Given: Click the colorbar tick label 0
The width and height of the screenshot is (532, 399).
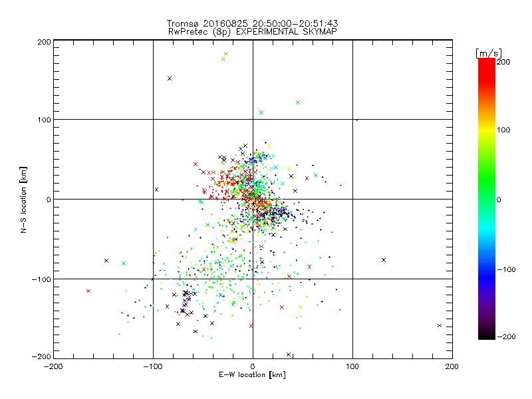Looking at the screenshot, I should coord(499,199).
